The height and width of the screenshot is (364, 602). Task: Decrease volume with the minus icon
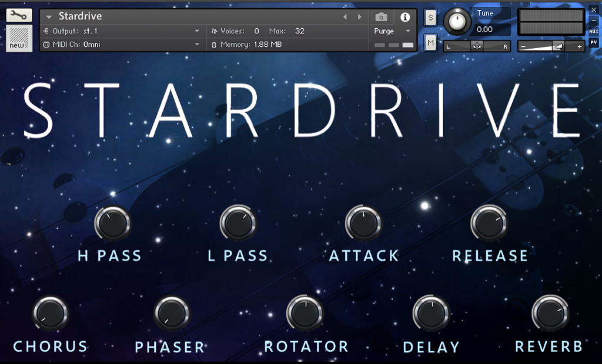tap(523, 47)
